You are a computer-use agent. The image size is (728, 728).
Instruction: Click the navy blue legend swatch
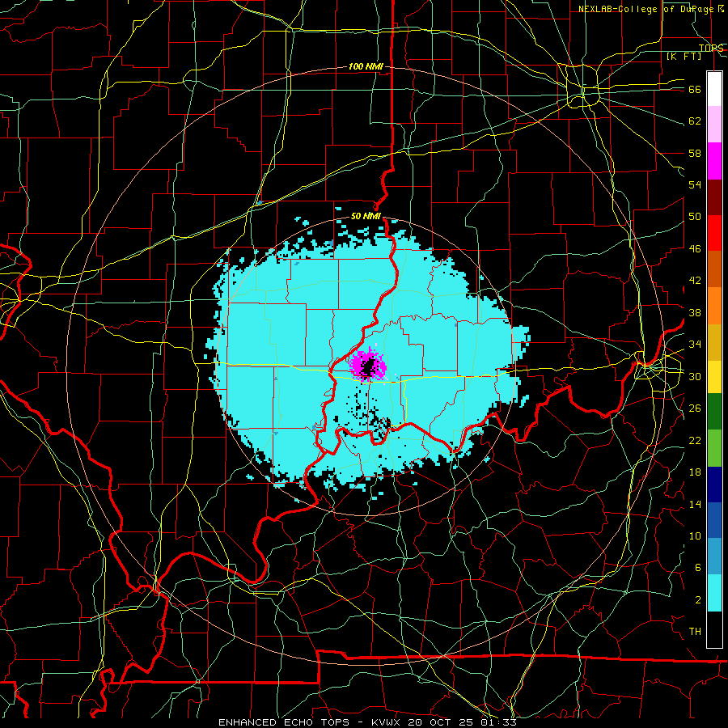click(x=714, y=485)
